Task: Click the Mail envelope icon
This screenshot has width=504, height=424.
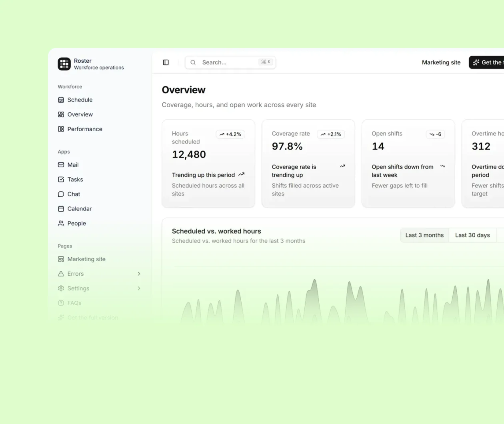Action: (61, 165)
